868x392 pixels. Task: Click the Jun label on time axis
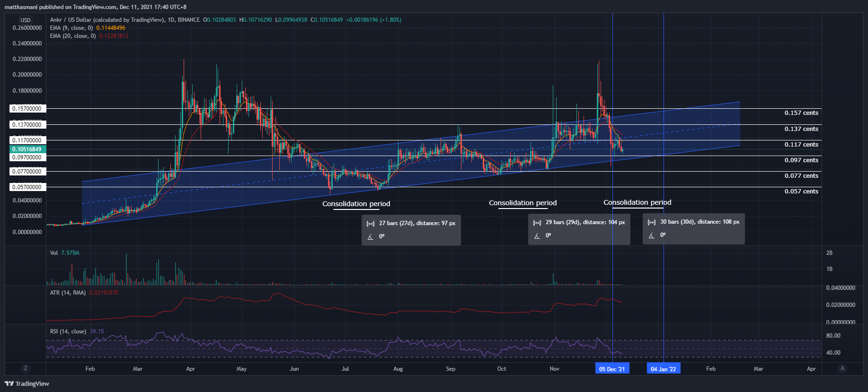[x=294, y=369]
